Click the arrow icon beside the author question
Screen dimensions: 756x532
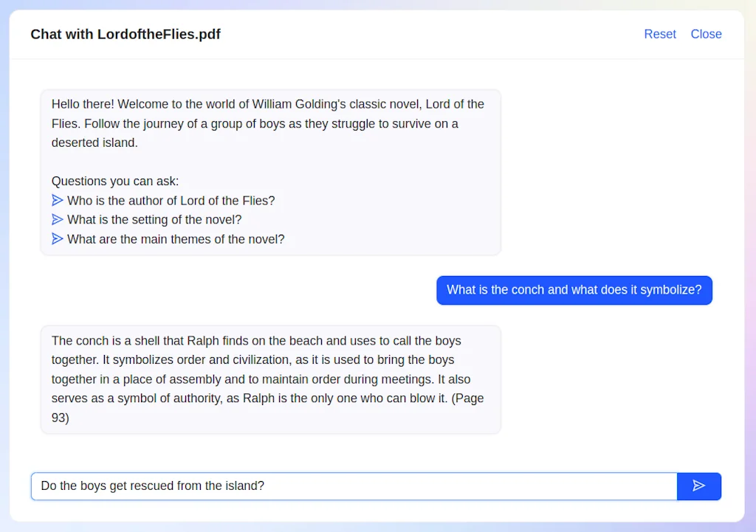coord(58,200)
